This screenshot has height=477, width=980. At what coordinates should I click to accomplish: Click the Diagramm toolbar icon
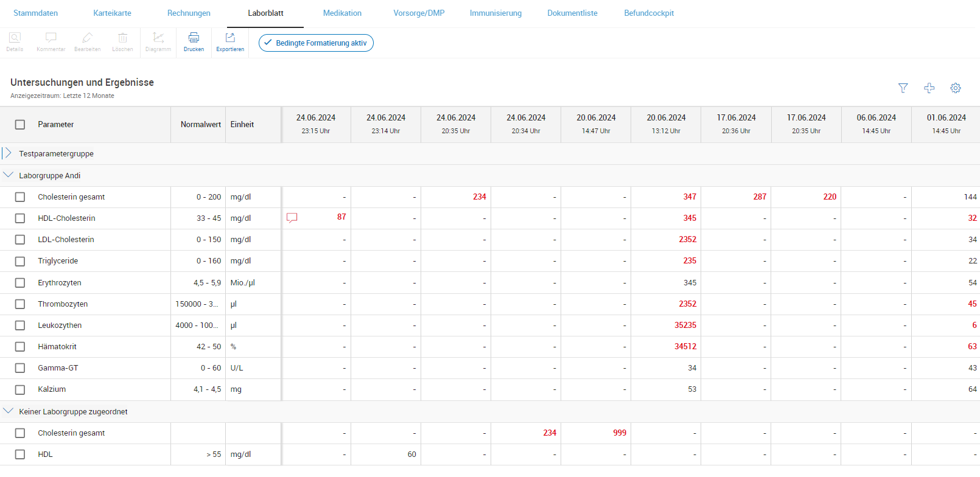tap(158, 38)
